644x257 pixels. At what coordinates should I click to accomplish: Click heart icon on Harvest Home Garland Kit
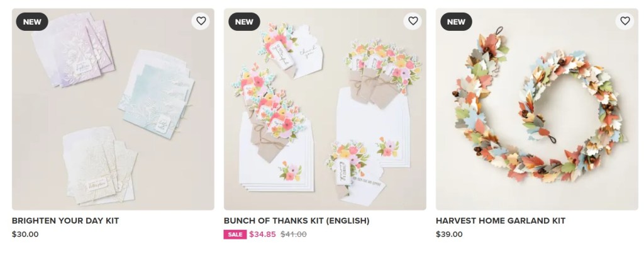pos(625,21)
